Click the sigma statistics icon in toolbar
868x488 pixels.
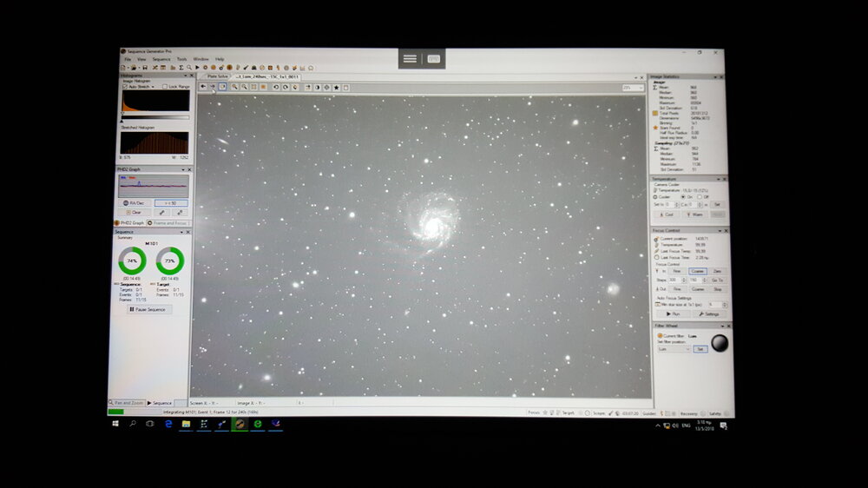click(x=181, y=68)
